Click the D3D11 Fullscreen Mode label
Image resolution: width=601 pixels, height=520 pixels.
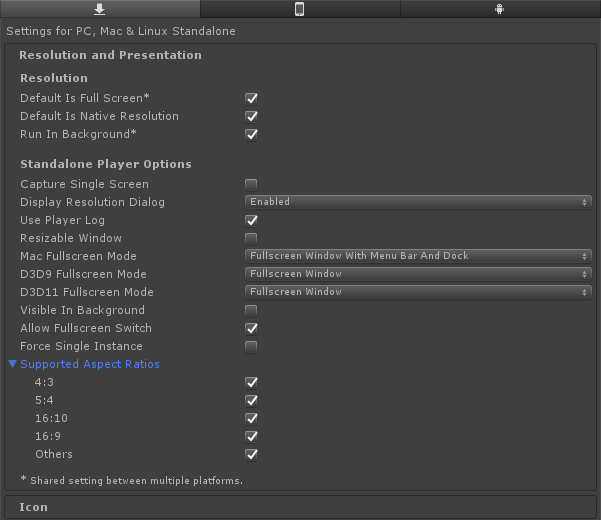pos(87,292)
